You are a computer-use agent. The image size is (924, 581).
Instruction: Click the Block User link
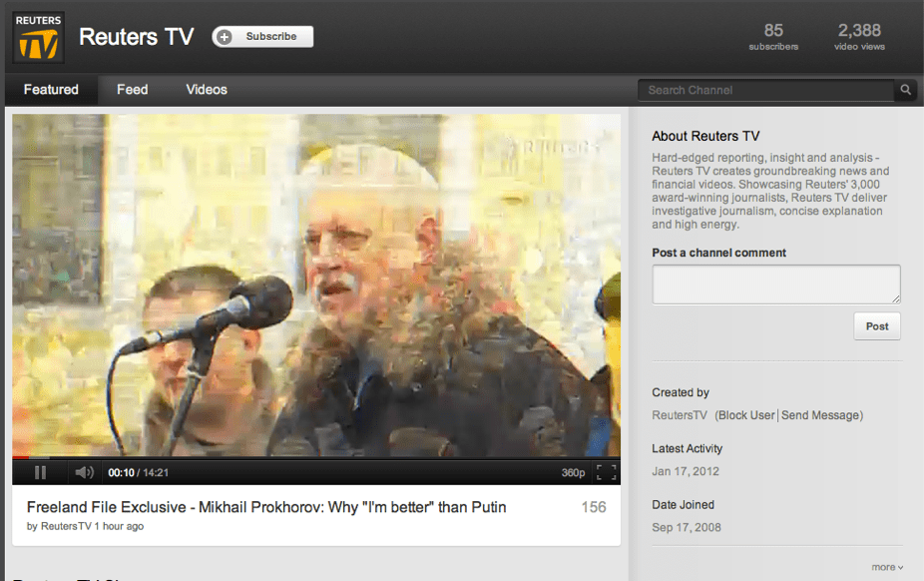tap(746, 415)
